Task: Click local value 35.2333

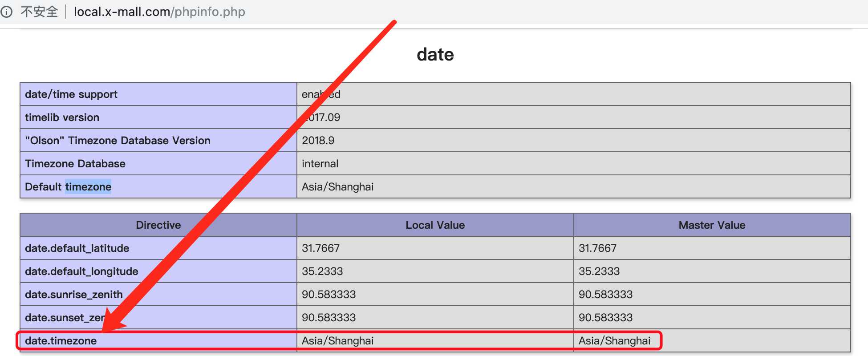Action: tap(322, 271)
